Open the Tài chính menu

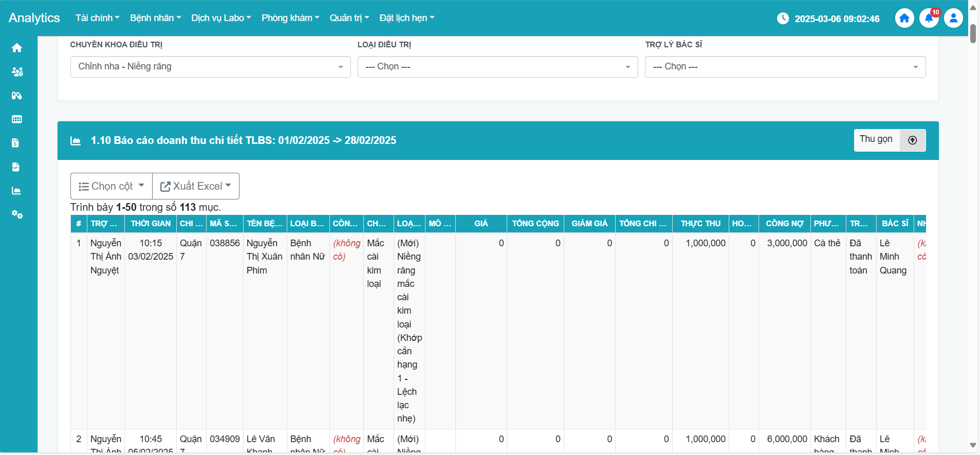point(97,18)
